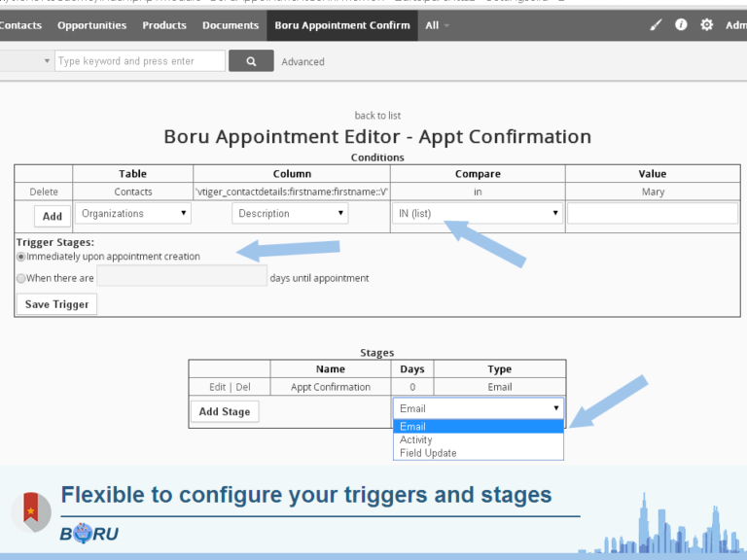This screenshot has width=747, height=560.
Task: Click the vtiger_contactdetails column cell
Action: pos(292,192)
